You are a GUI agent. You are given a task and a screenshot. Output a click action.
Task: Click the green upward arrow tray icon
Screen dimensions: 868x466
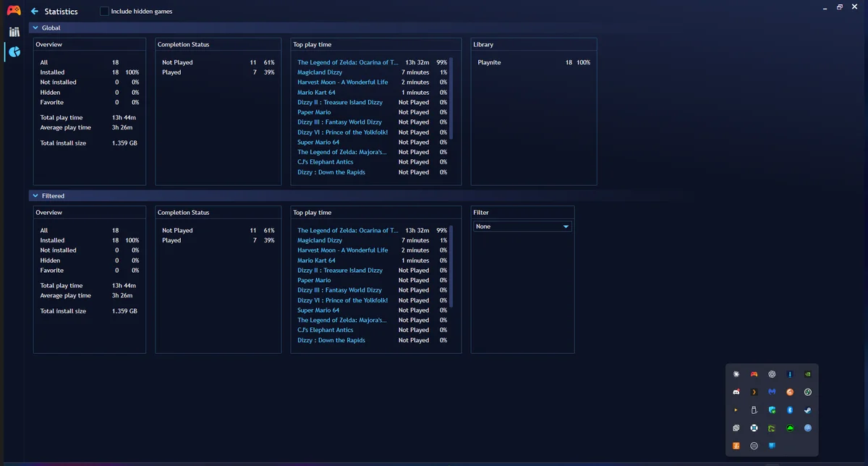(790, 428)
